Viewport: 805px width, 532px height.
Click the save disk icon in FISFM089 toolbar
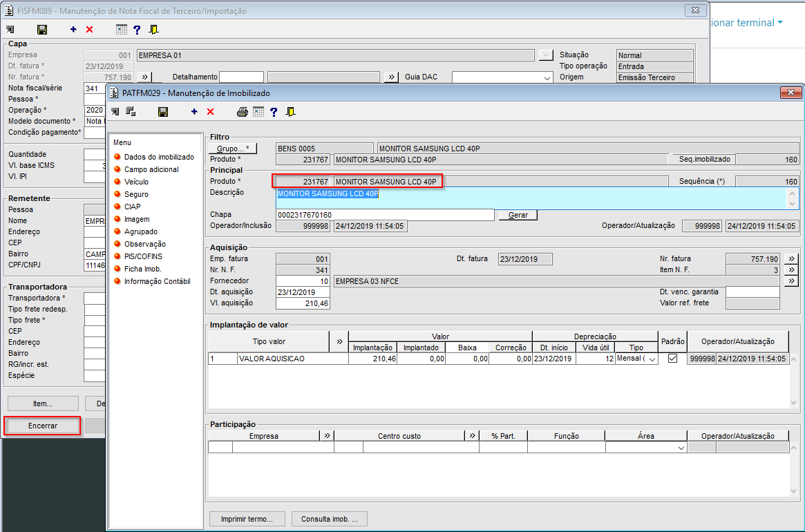click(42, 30)
